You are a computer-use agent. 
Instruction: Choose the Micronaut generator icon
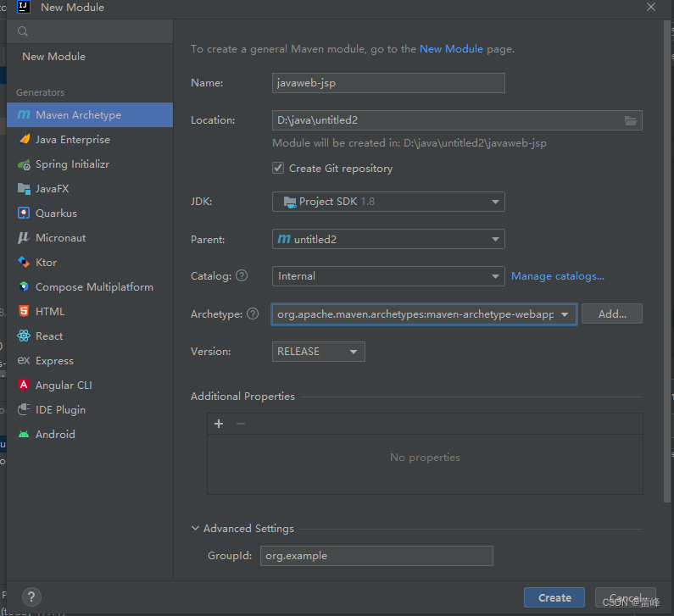point(24,237)
